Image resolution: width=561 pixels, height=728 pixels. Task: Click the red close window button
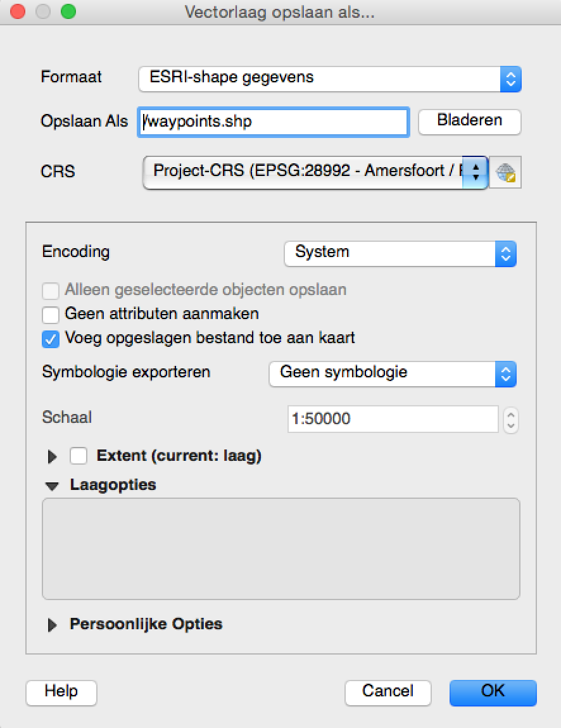(18, 12)
